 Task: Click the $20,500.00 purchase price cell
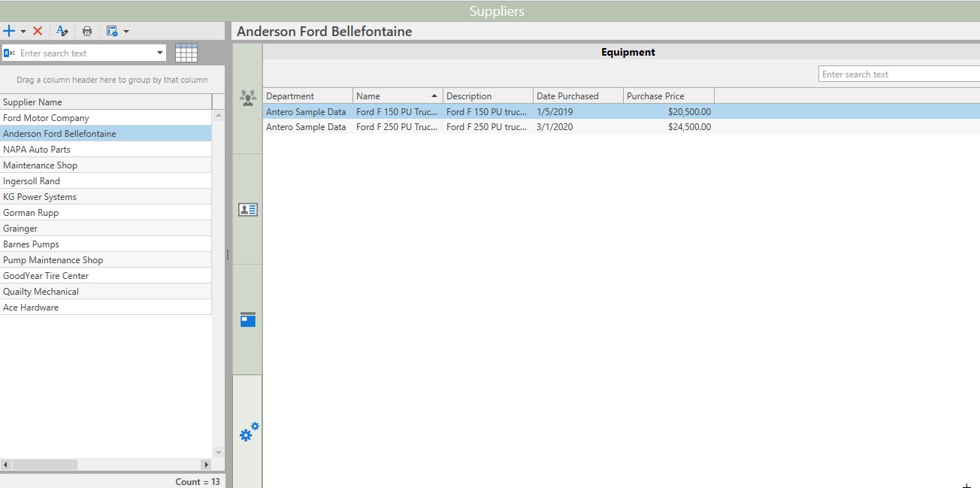point(669,111)
